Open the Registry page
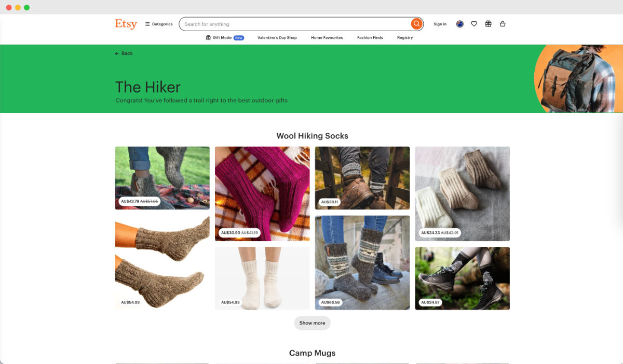 point(405,37)
